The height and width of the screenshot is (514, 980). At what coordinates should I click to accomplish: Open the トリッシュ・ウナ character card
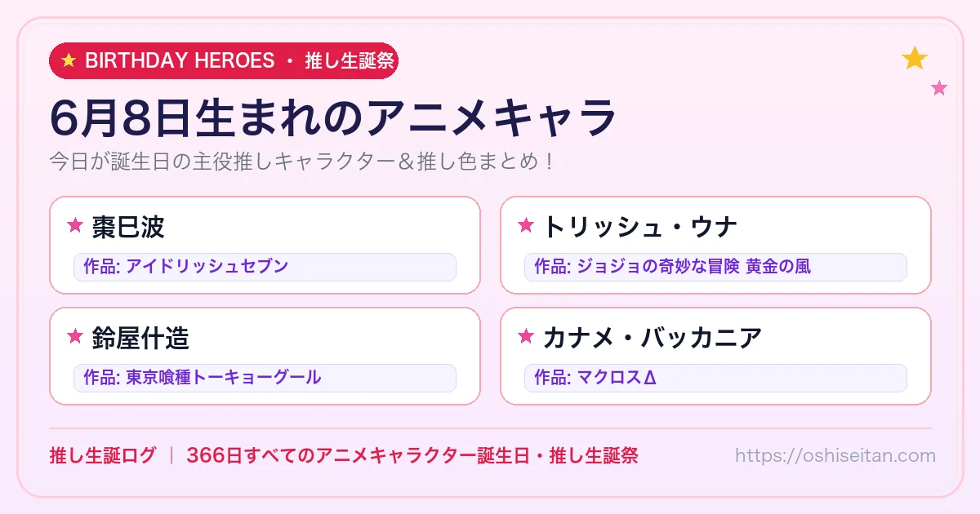[715, 245]
